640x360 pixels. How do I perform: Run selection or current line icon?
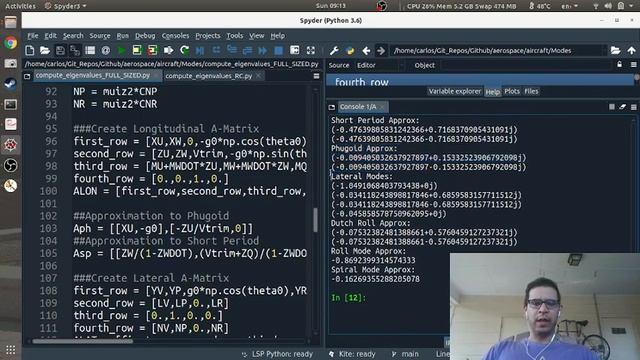[x=168, y=51]
